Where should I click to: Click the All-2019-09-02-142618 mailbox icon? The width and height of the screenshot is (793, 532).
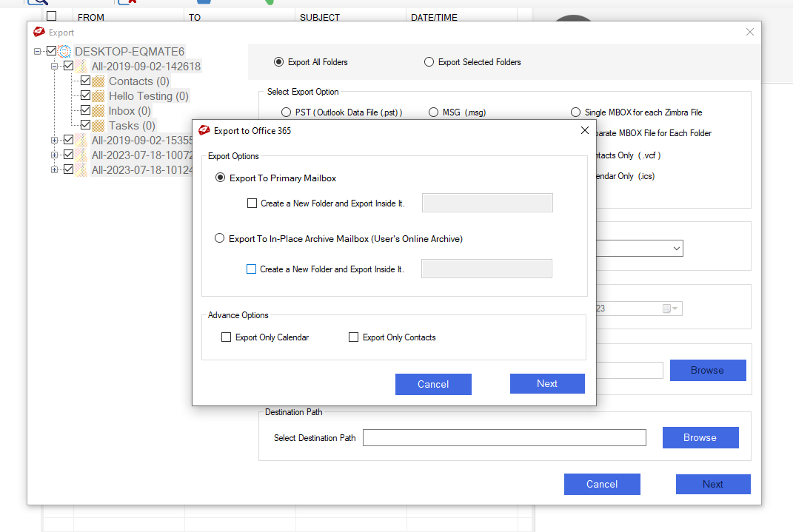coord(81,66)
